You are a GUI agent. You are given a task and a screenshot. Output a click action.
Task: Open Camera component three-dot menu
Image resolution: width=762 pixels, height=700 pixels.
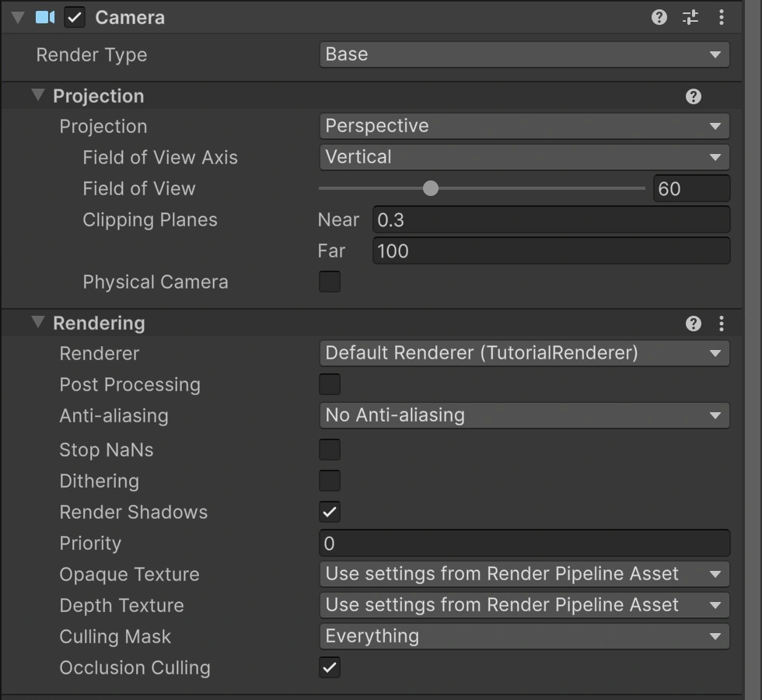pyautogui.click(x=722, y=17)
